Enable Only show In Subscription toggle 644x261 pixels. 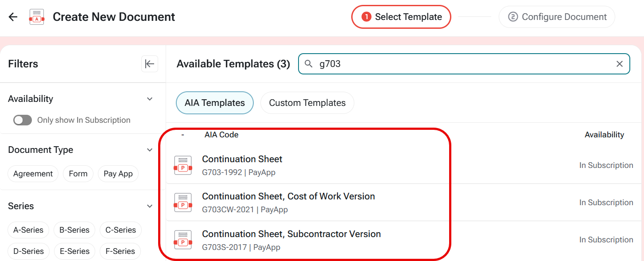coord(23,120)
